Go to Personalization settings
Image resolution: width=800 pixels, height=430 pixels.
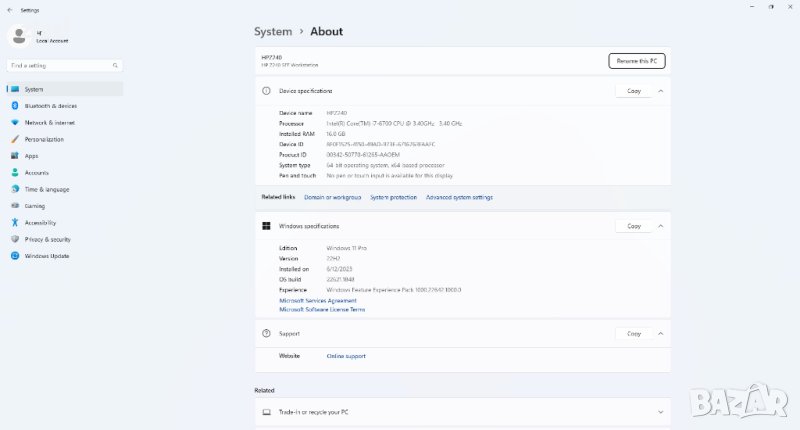44,139
